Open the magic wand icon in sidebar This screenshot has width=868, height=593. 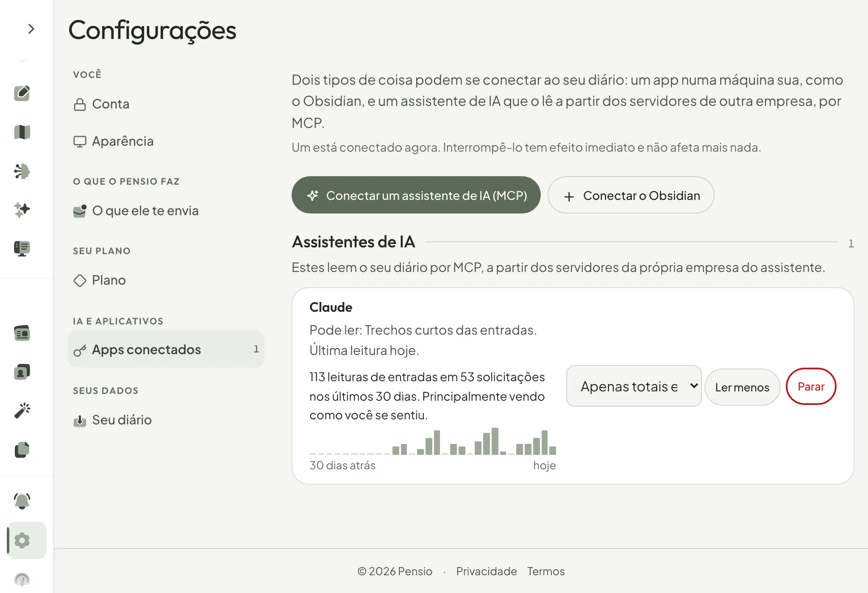(x=22, y=410)
